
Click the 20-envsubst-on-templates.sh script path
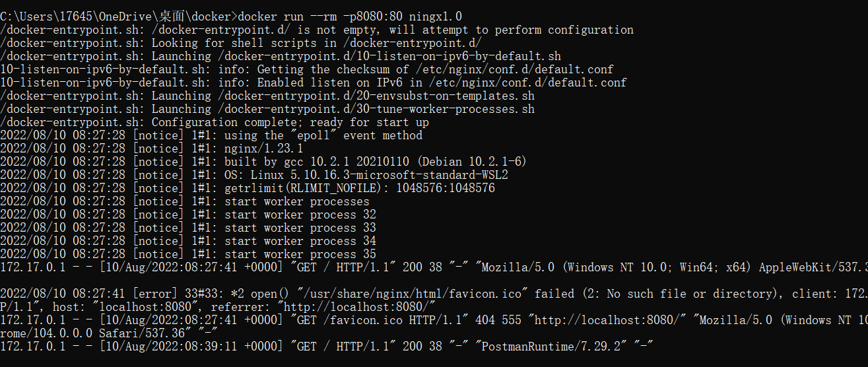click(x=376, y=96)
